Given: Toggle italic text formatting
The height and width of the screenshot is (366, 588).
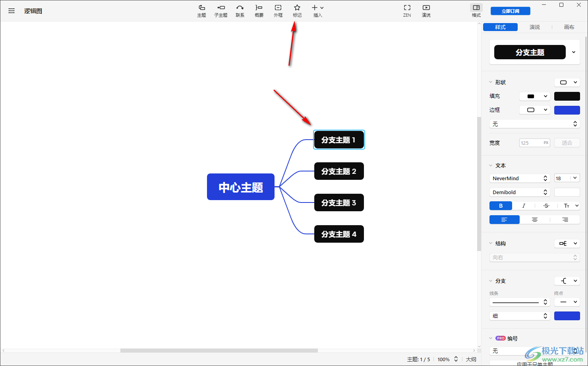Looking at the screenshot, I should click(524, 206).
